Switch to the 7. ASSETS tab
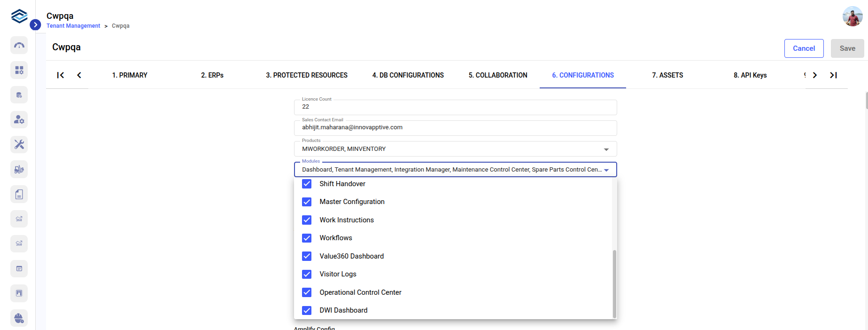The height and width of the screenshot is (330, 868). point(667,75)
